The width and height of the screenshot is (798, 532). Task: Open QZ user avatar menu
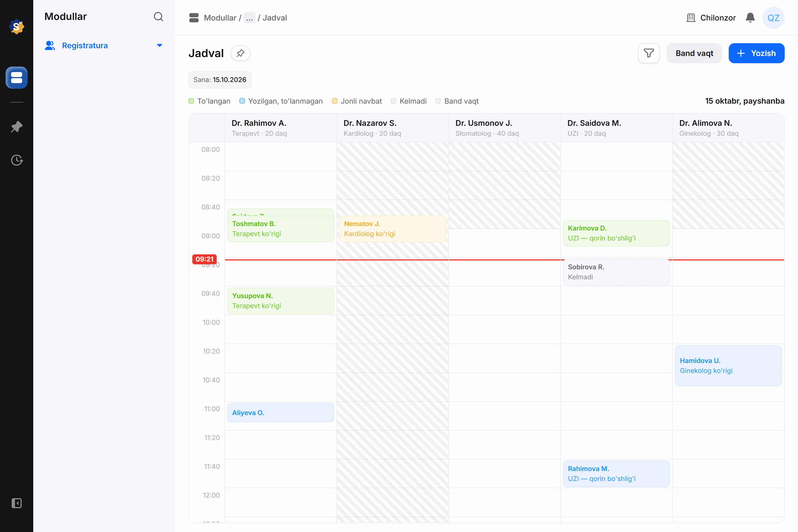coord(773,18)
